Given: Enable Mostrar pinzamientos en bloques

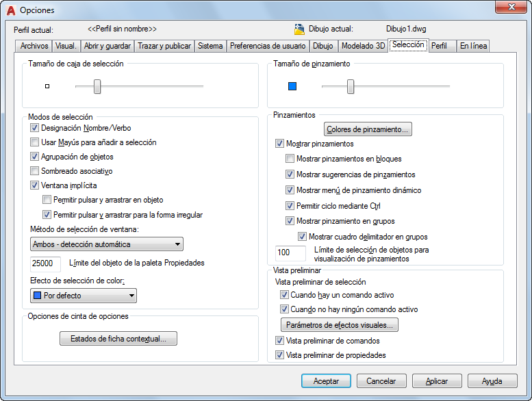Looking at the screenshot, I should [290, 159].
